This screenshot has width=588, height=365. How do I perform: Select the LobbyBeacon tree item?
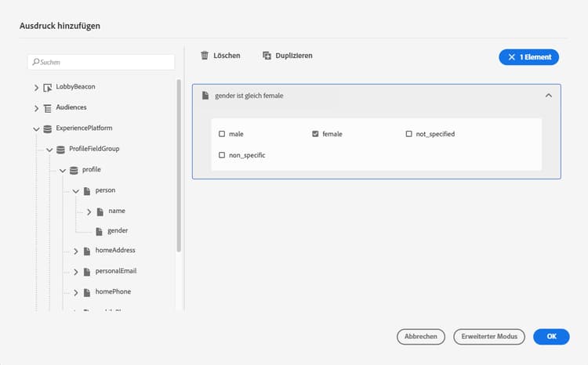75,87
